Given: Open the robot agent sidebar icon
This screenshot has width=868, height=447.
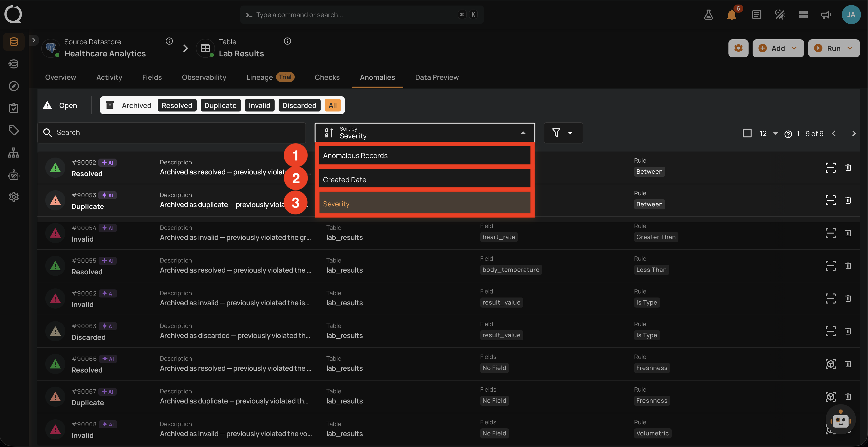Looking at the screenshot, I should [14, 175].
